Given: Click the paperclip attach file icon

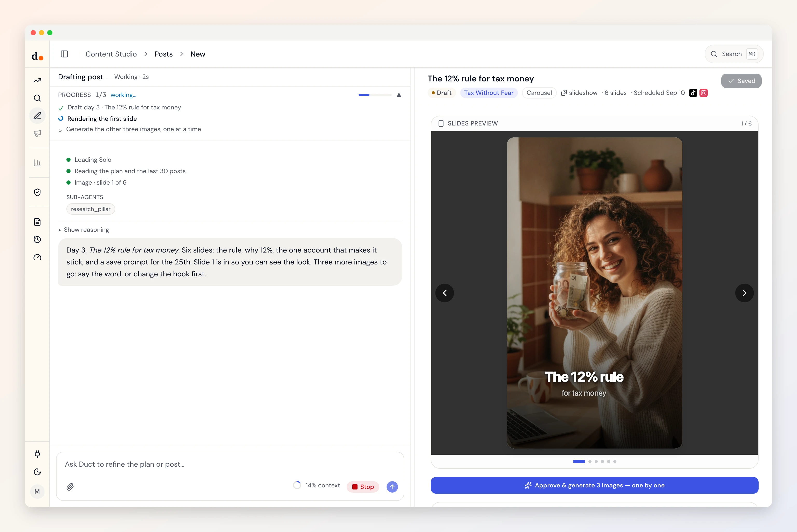Looking at the screenshot, I should (x=70, y=487).
